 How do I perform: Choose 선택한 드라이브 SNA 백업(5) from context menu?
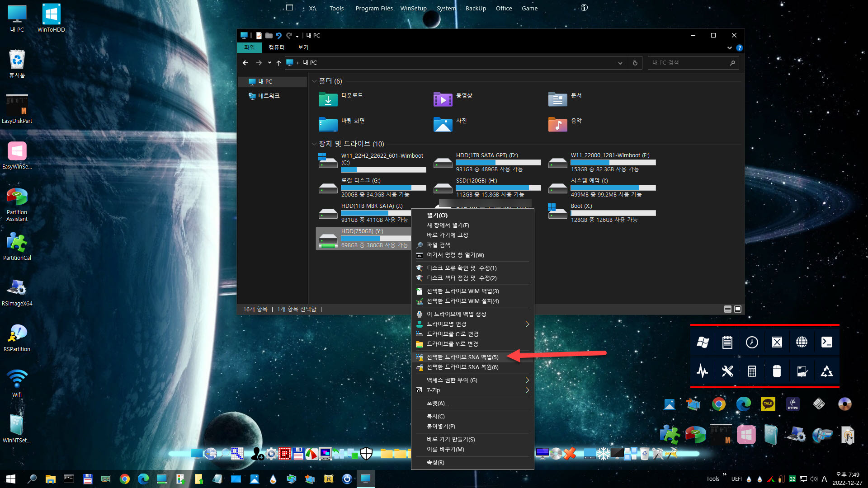tap(472, 357)
